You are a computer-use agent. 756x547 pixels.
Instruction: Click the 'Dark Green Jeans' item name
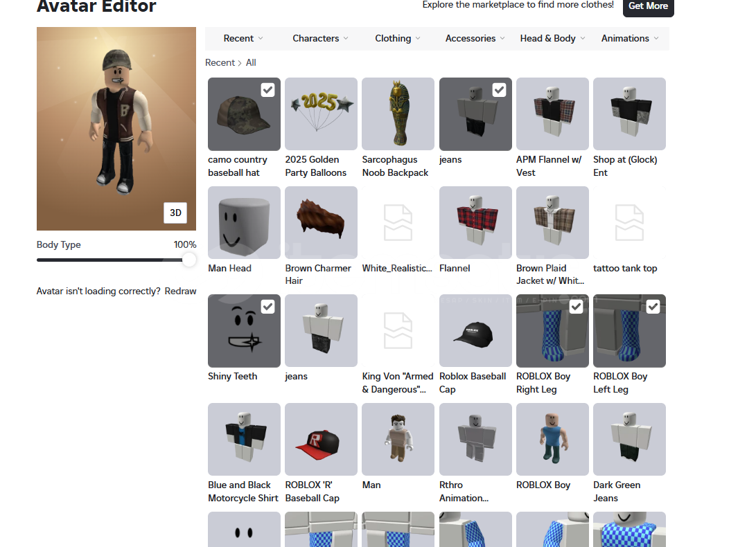[617, 492]
